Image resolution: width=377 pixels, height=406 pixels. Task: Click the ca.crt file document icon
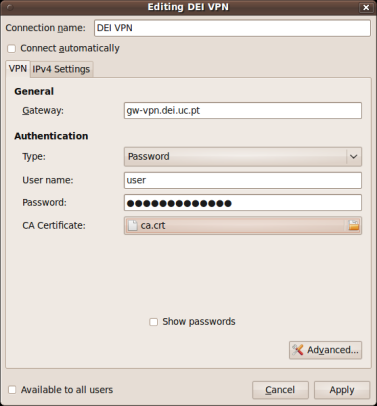133,226
